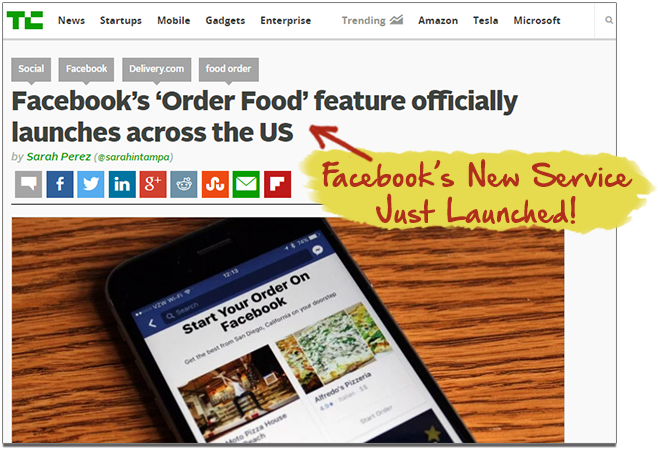Select Amazon trending topic
658x449 pixels.
(438, 21)
